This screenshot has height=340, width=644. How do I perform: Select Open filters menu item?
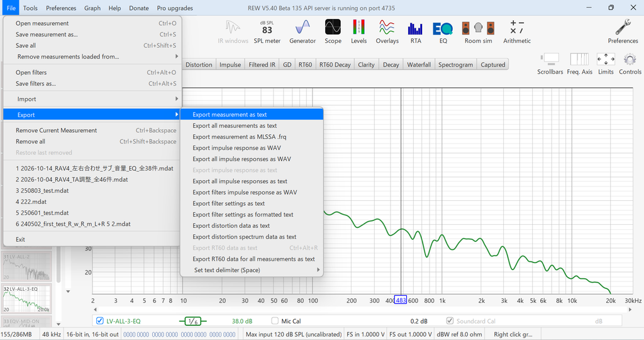tap(92, 72)
